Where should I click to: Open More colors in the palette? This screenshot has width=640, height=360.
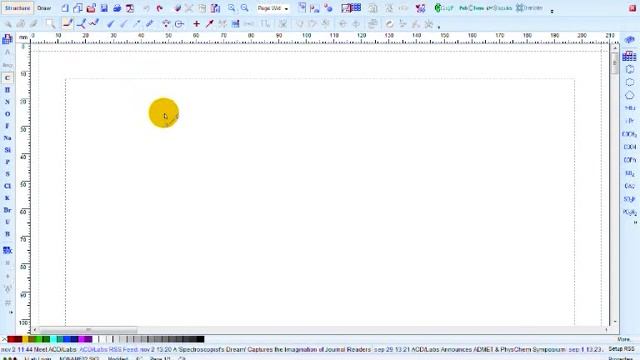click(x=624, y=339)
